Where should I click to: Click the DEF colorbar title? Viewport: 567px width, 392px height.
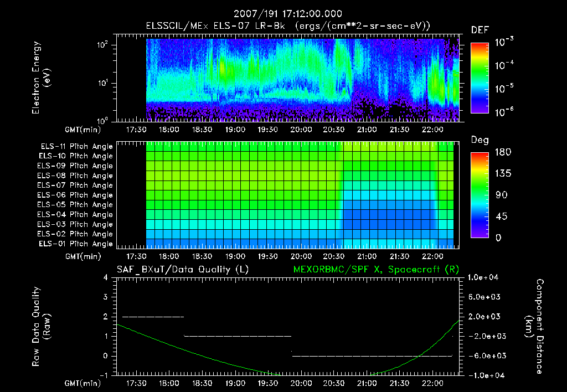pos(480,30)
